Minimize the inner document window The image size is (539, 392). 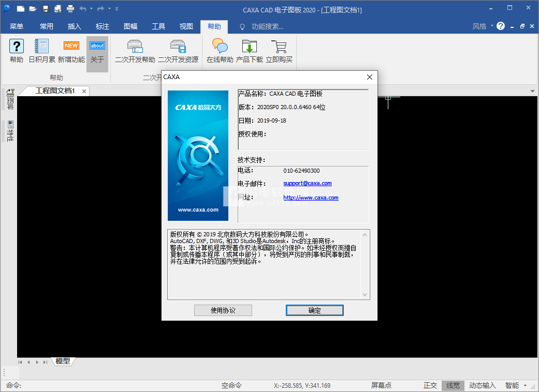click(x=512, y=26)
